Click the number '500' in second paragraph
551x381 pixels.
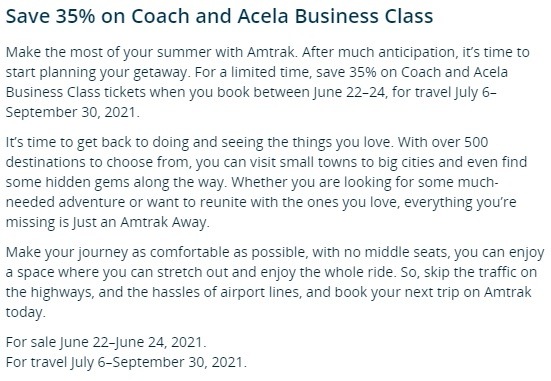tap(476, 142)
